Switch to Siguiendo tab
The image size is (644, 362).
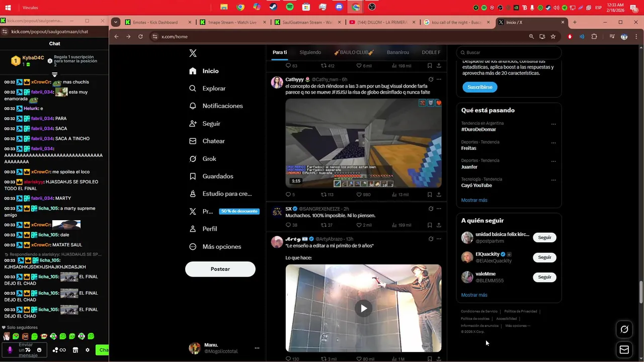click(x=310, y=52)
